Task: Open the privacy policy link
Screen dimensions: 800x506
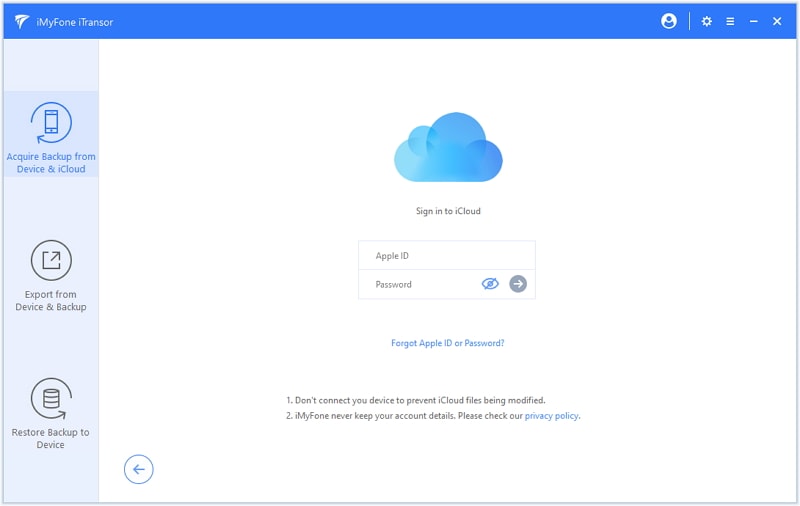Action: [552, 416]
